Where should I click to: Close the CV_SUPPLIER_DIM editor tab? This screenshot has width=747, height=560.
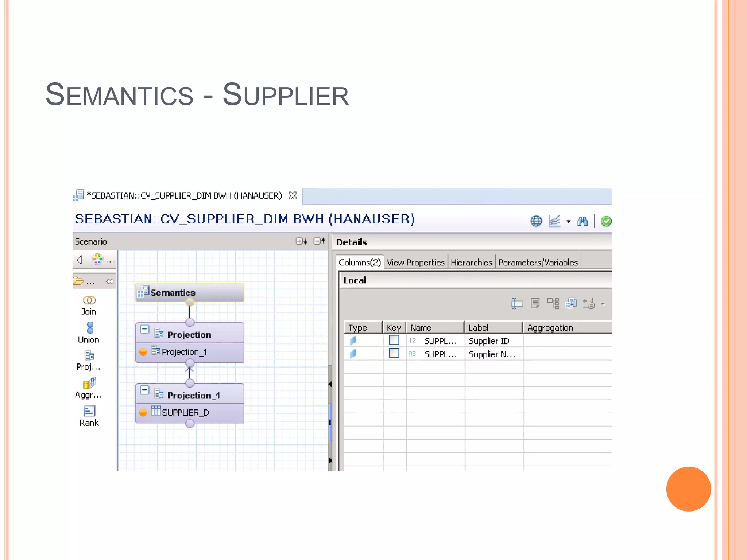tap(293, 195)
